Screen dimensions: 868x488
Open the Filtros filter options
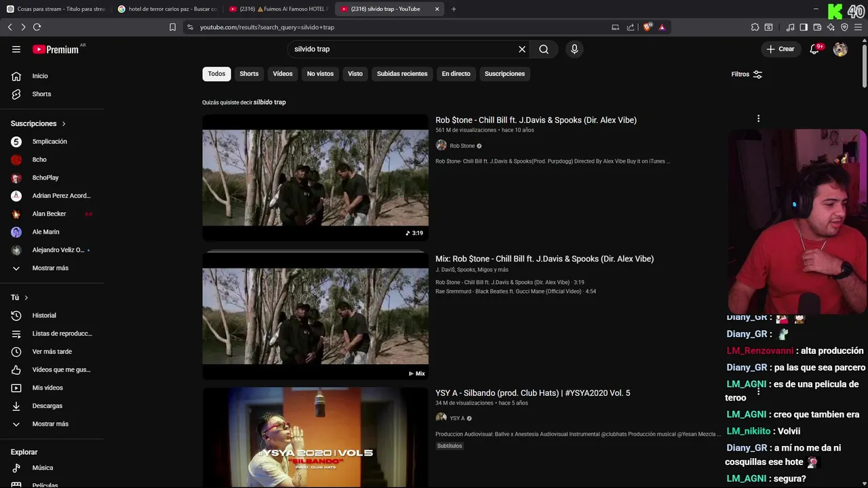pyautogui.click(x=747, y=74)
